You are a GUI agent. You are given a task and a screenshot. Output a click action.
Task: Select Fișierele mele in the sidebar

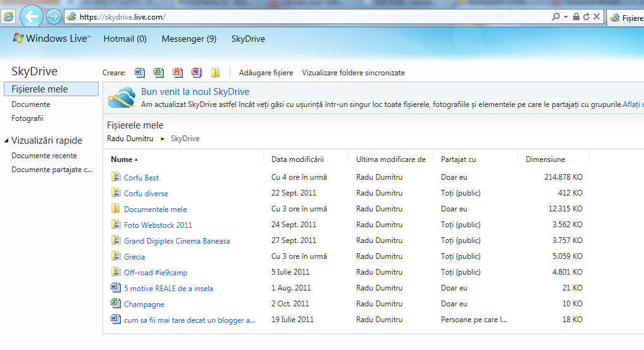51,89
